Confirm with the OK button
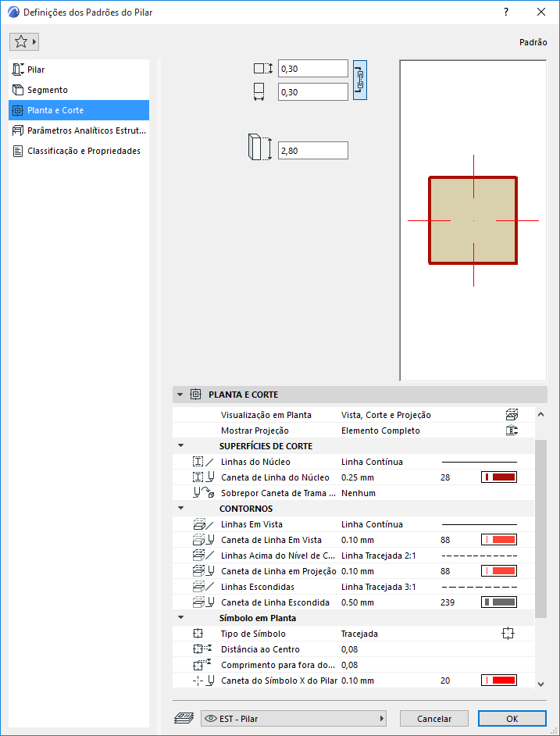This screenshot has width=560, height=736. coord(512,719)
